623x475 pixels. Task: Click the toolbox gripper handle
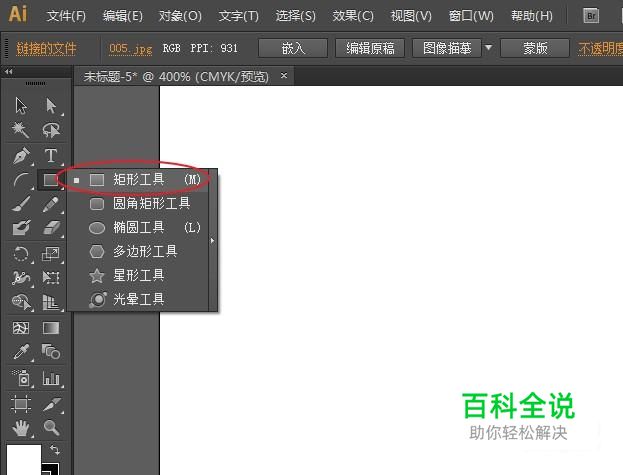click(35, 83)
